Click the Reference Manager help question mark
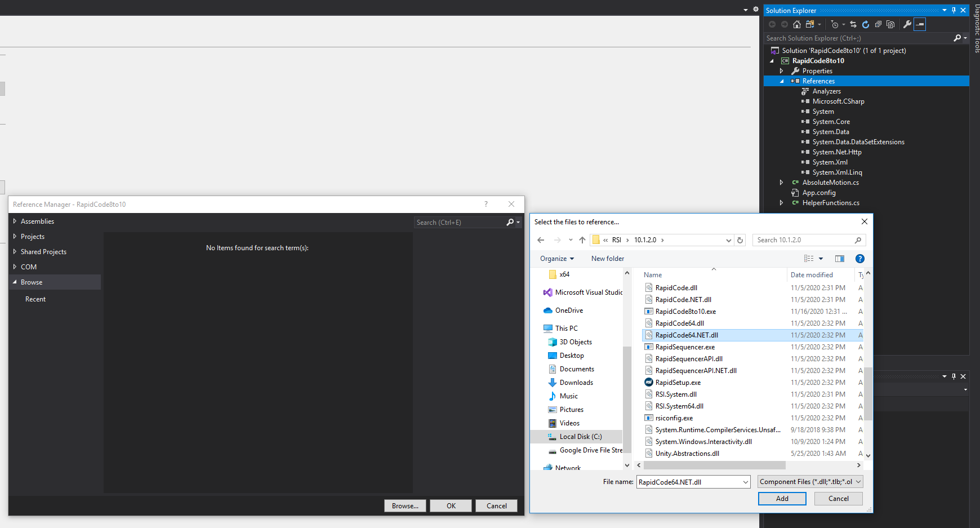This screenshot has width=980, height=528. click(486, 204)
